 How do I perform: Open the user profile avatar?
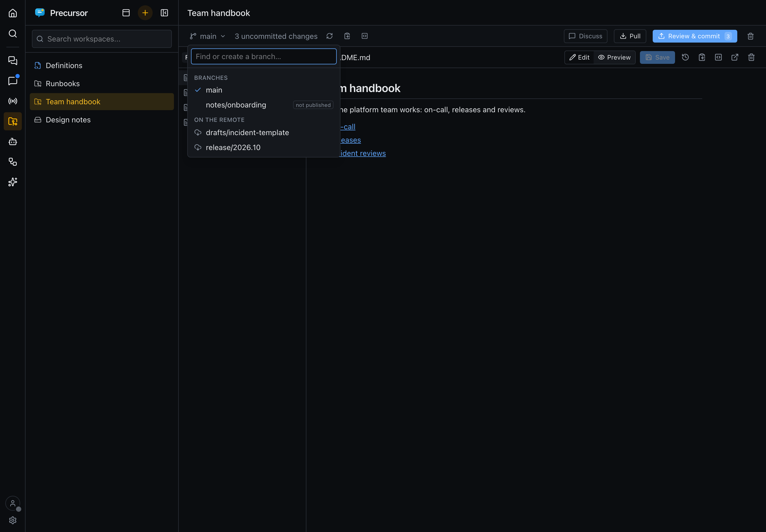pos(13,503)
